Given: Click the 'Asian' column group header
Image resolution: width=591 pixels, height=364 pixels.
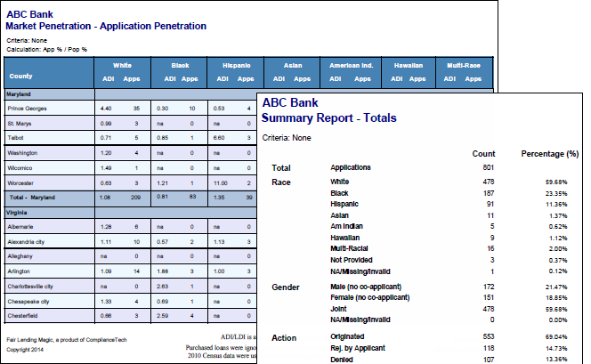Looking at the screenshot, I should point(293,66).
